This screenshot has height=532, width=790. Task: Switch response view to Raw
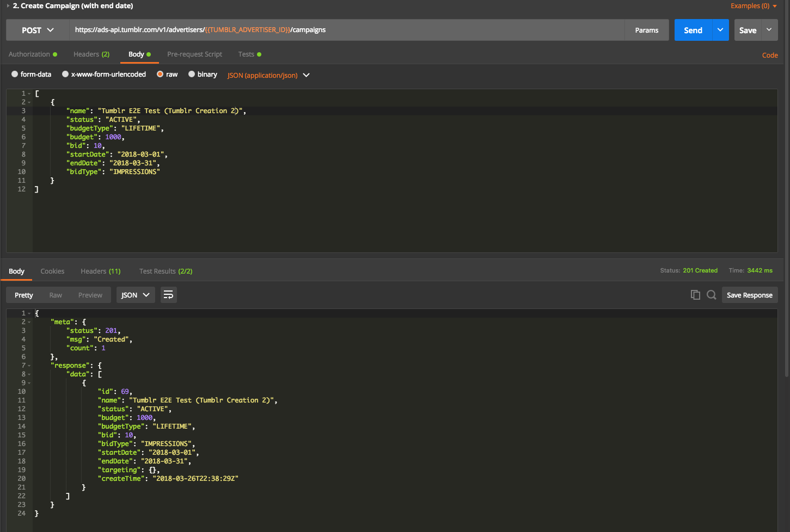click(x=56, y=295)
